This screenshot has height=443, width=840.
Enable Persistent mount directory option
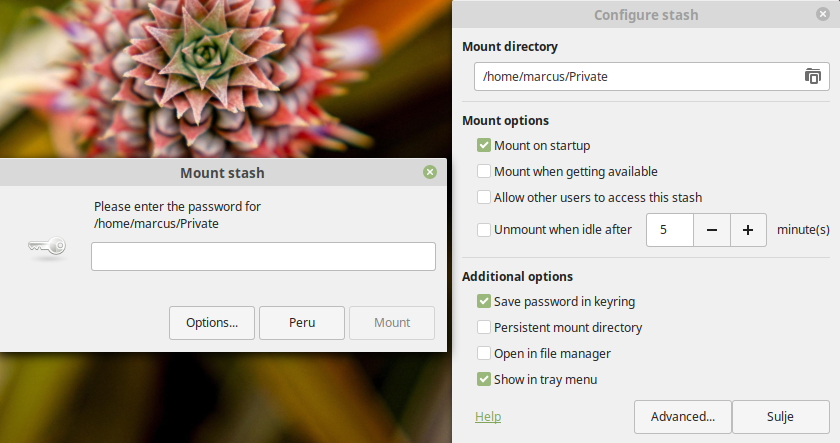pyautogui.click(x=484, y=328)
